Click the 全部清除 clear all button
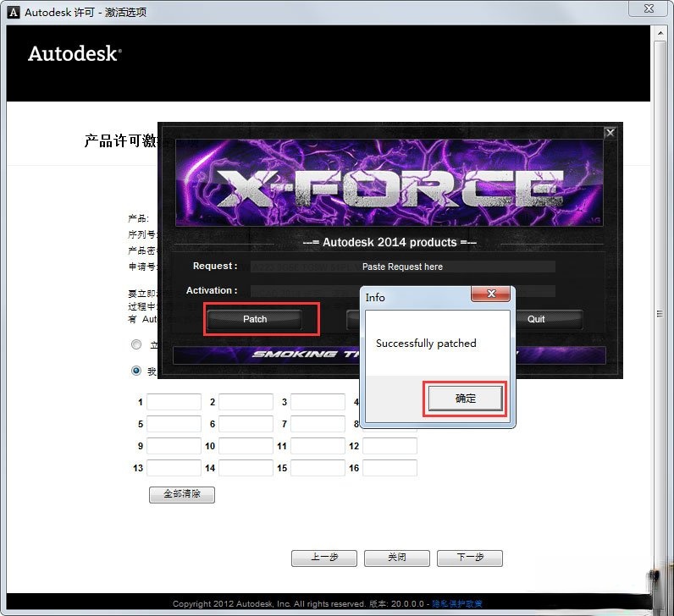Screen dimensions: 674x616 point(182,494)
